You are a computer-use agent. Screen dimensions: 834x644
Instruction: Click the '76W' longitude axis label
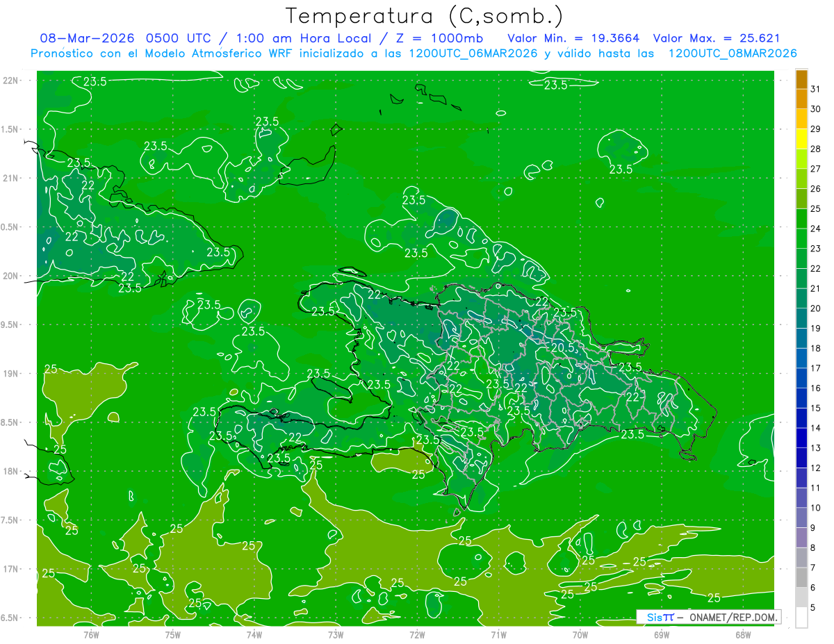91,635
